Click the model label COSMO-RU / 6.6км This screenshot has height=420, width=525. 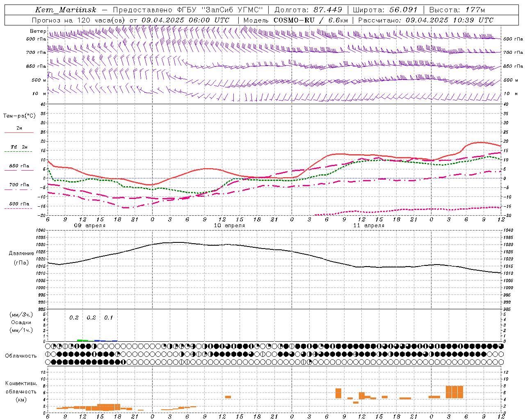click(x=310, y=20)
